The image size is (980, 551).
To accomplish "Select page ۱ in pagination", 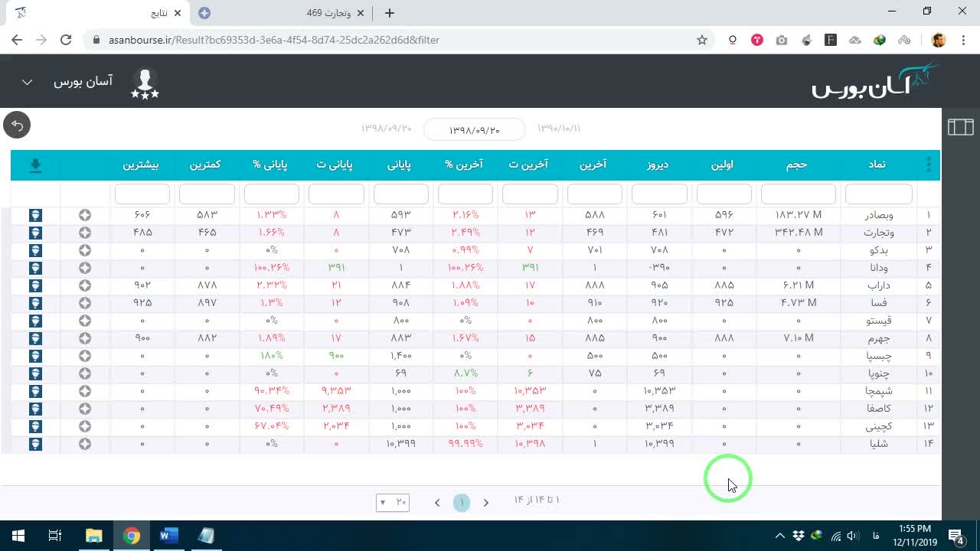I will pos(462,502).
